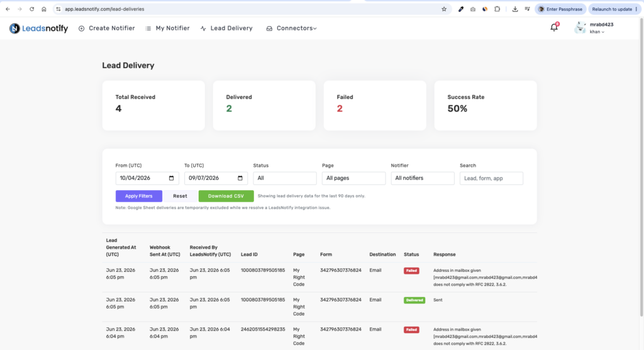
Task: Open the Status filter dropdown
Action: [x=285, y=178]
